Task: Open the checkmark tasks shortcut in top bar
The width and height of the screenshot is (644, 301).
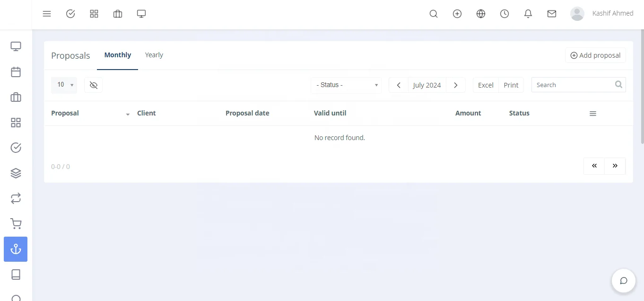Action: (x=70, y=14)
